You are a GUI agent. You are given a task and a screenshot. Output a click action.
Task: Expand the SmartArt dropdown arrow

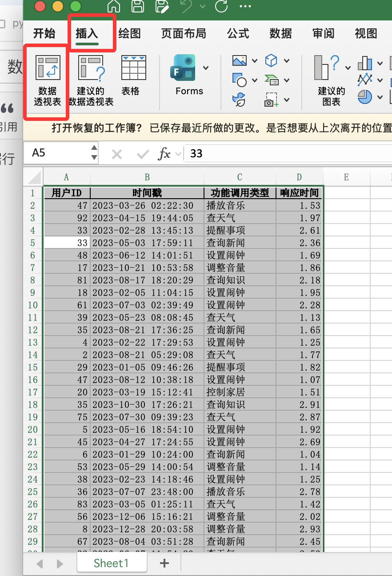[x=287, y=80]
